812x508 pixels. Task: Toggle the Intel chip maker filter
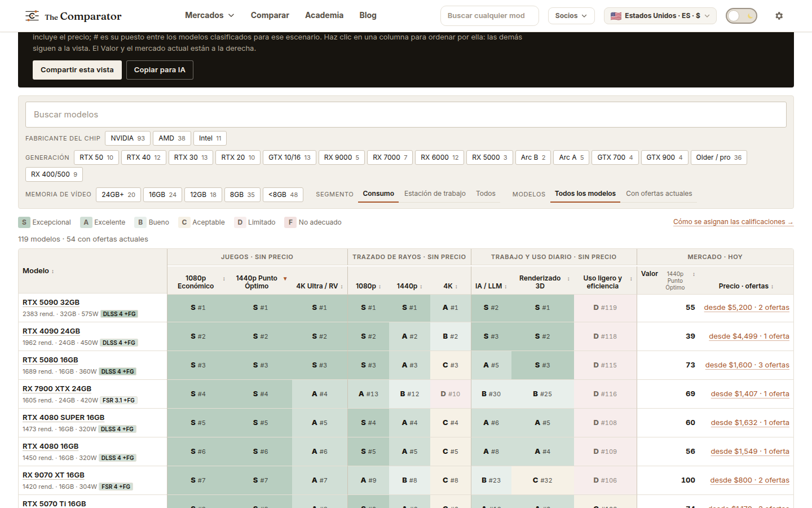(210, 138)
